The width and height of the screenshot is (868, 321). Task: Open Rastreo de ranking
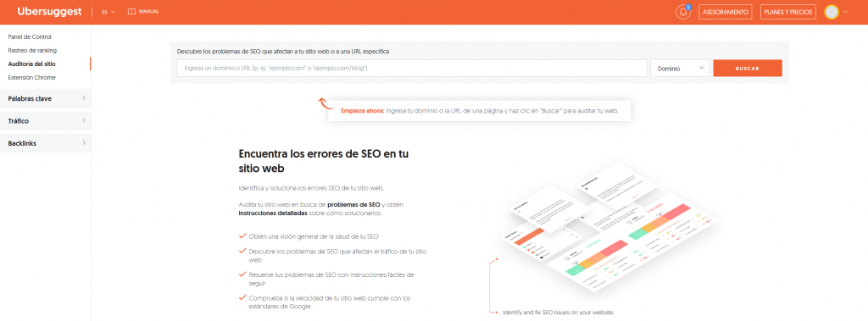32,50
